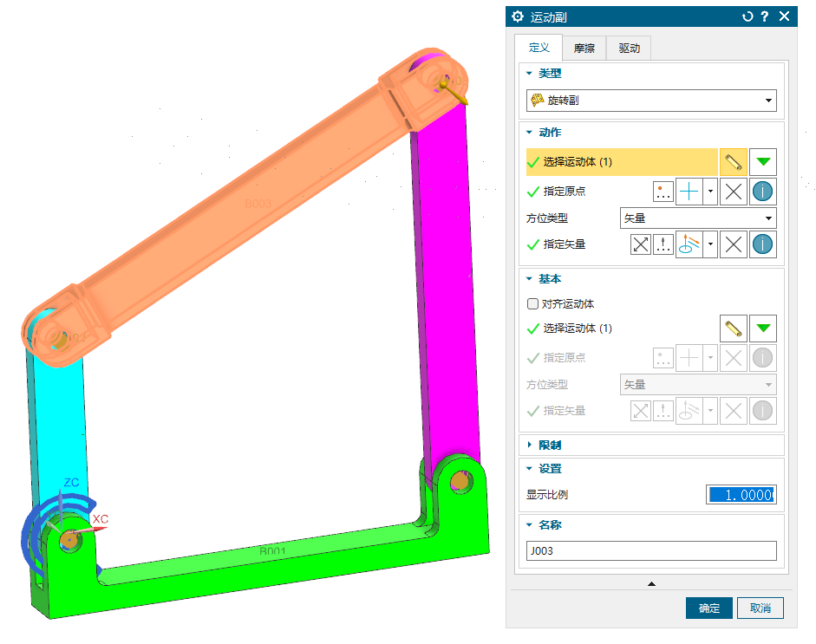Click the 取消 button
This screenshot has height=644, width=816.
[x=760, y=608]
